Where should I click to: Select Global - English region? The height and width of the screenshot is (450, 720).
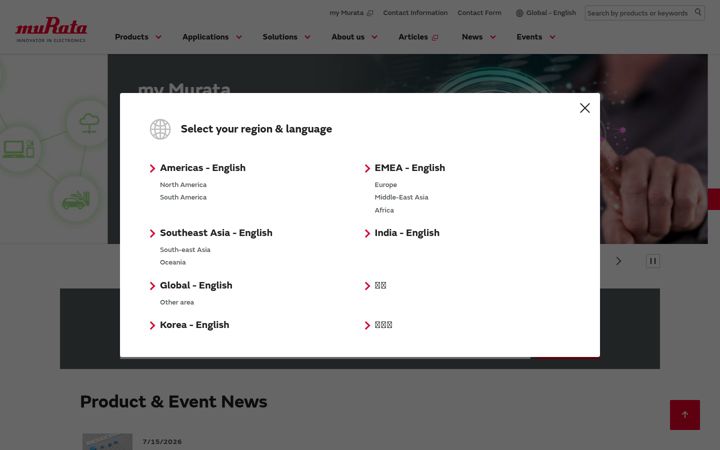[x=196, y=285]
